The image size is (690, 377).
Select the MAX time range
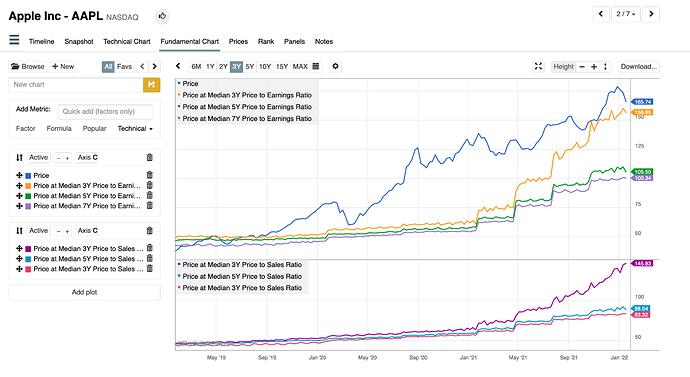[x=300, y=66]
